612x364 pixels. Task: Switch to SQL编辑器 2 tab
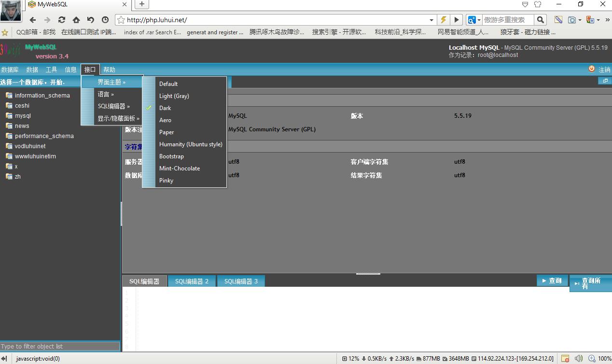click(192, 281)
